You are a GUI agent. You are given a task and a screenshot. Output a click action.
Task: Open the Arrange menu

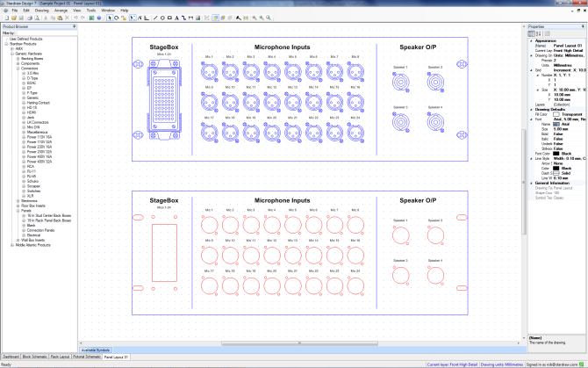(x=61, y=10)
